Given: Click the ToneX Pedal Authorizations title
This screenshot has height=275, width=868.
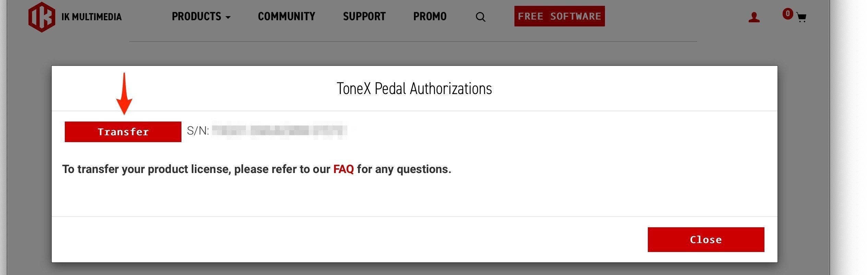Looking at the screenshot, I should pyautogui.click(x=414, y=89).
